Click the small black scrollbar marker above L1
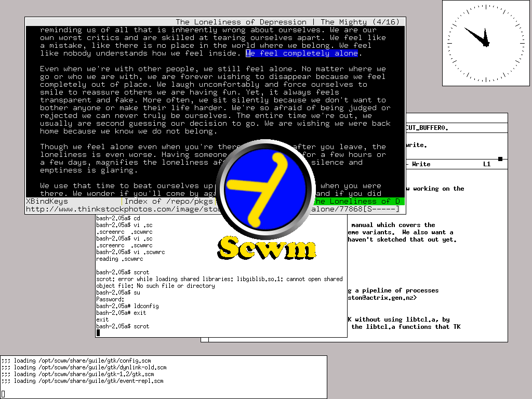This screenshot has width=532, height=399. (500, 159)
